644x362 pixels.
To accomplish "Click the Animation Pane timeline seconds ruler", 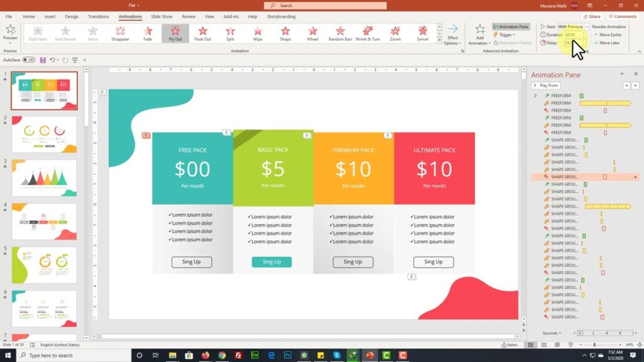I will pyautogui.click(x=607, y=333).
